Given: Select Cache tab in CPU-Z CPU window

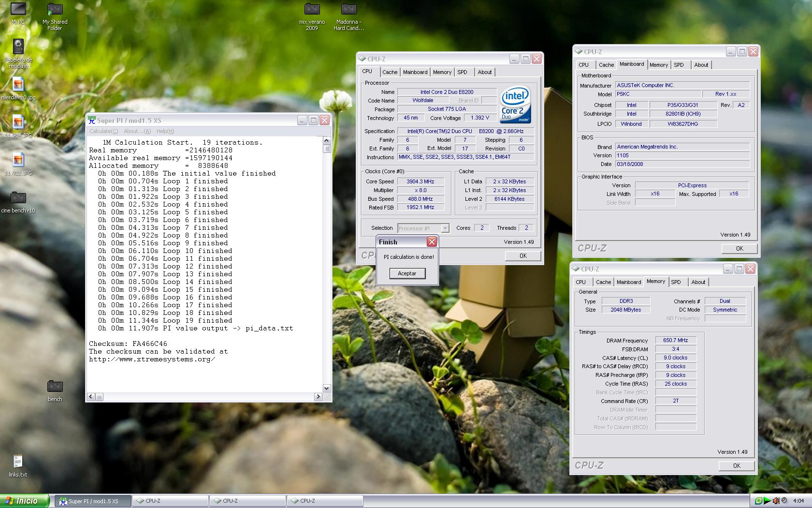Looking at the screenshot, I should [x=390, y=72].
